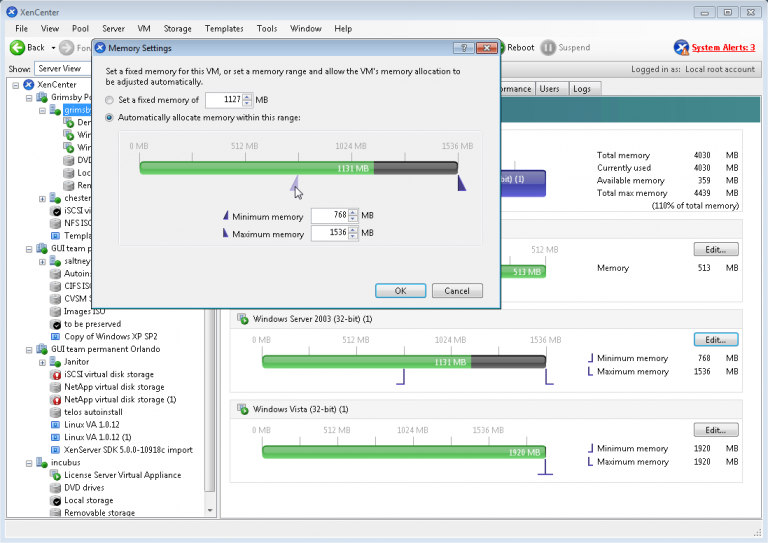Open the System Alerts icon
The width and height of the screenshot is (768, 543).
(681, 47)
